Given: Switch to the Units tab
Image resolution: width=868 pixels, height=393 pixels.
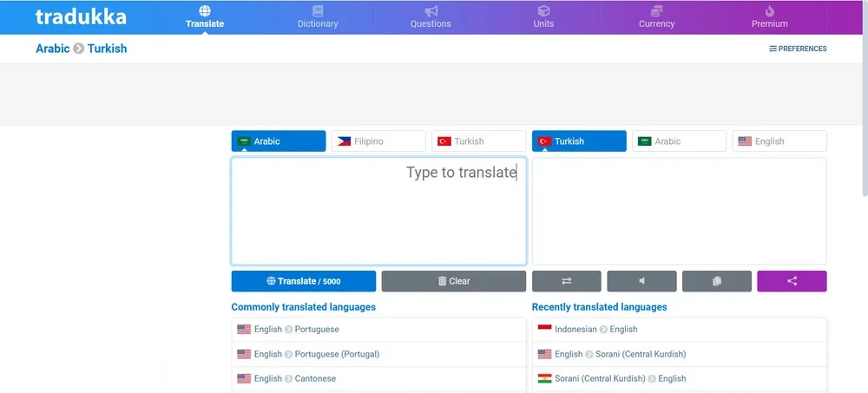Looking at the screenshot, I should click(x=543, y=17).
